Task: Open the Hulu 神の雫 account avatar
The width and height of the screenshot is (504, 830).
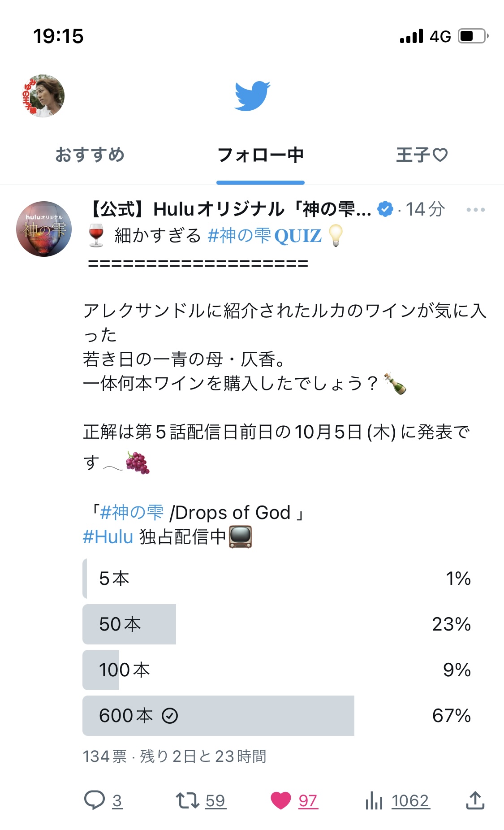Action: [x=44, y=229]
